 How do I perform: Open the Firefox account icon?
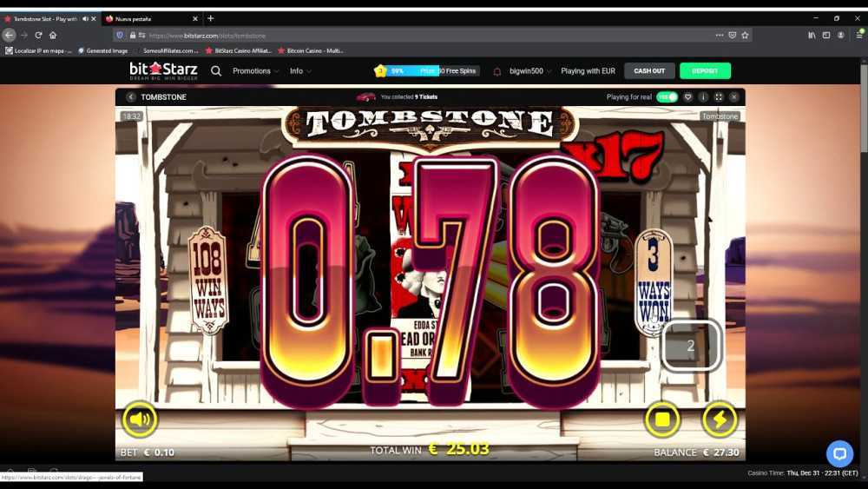tap(841, 35)
